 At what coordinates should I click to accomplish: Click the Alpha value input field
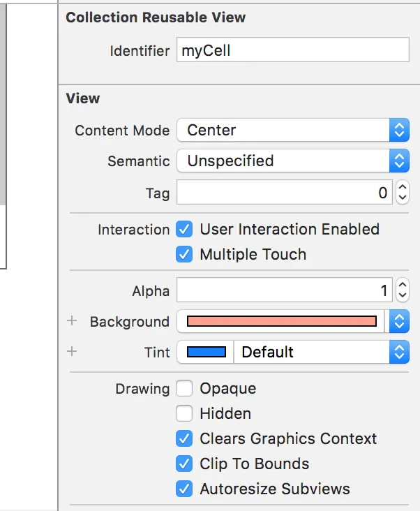pos(285,290)
